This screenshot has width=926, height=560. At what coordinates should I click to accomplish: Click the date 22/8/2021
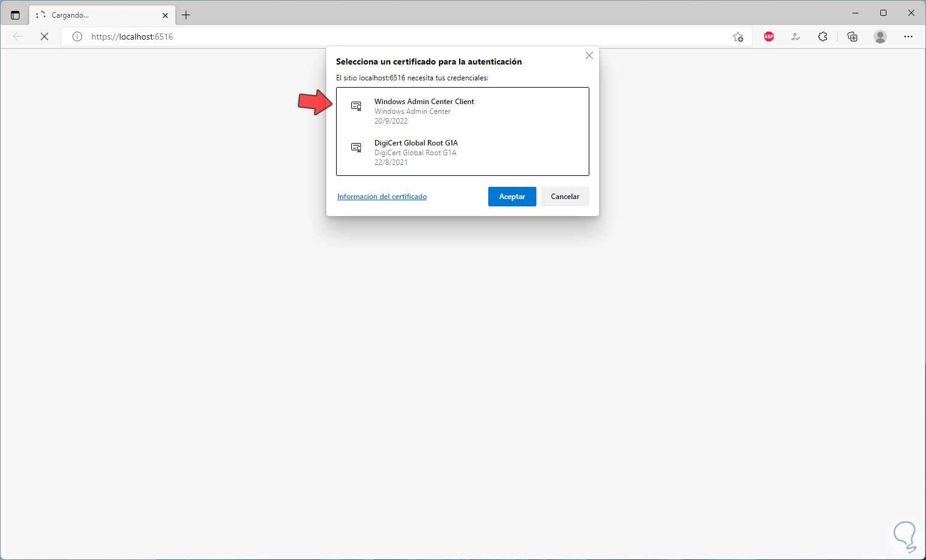[x=391, y=163]
